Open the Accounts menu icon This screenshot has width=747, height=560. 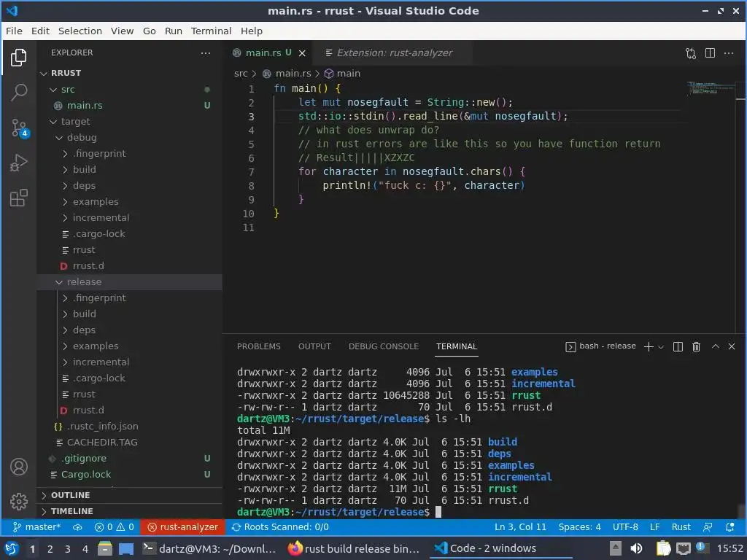click(18, 467)
